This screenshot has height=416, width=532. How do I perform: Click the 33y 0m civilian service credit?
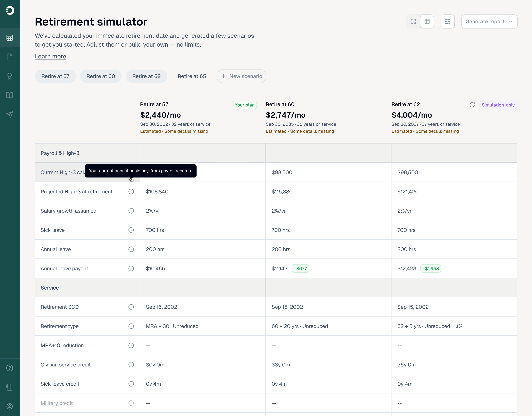point(281,365)
